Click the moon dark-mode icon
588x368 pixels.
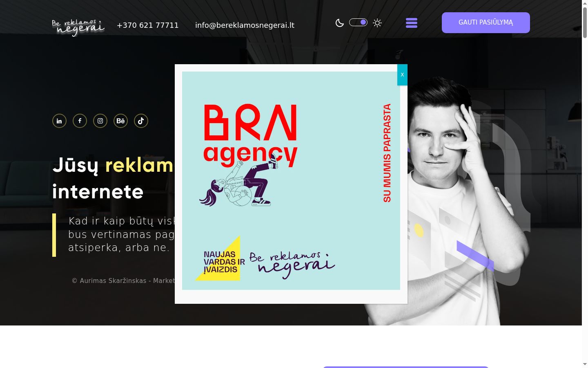tap(340, 23)
